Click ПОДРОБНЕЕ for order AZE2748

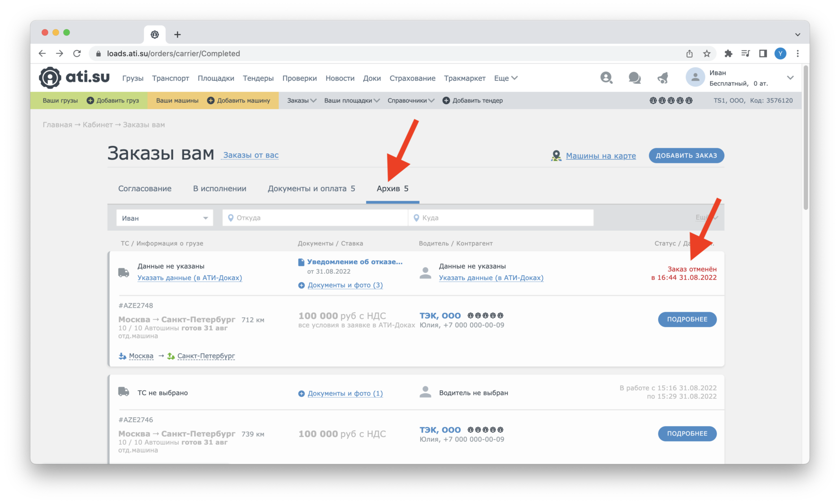click(x=687, y=319)
